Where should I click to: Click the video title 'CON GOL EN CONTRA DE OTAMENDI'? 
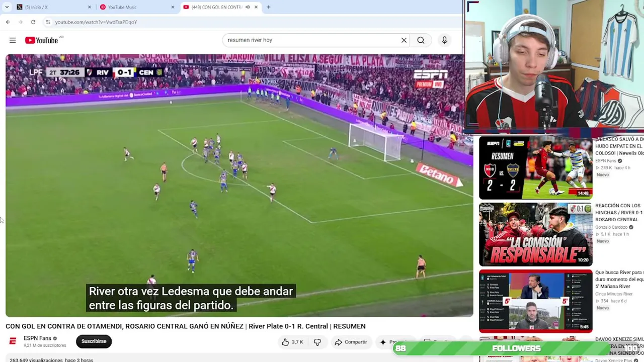point(186,326)
